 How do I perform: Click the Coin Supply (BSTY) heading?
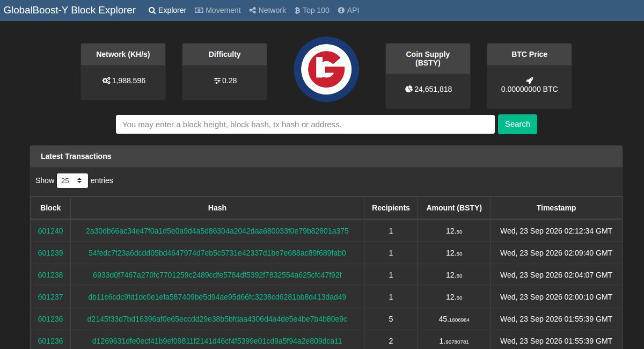(428, 59)
